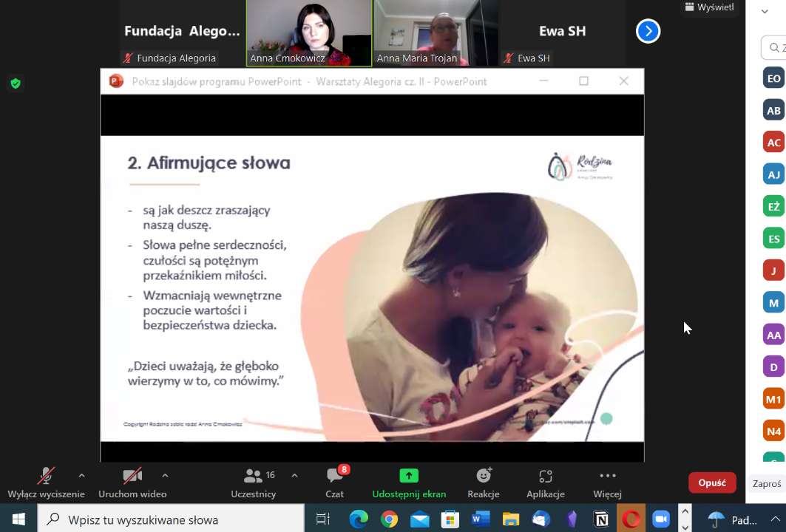Image resolution: width=786 pixels, height=532 pixels.
Task: Open the Wyświetl view menu
Action: click(709, 7)
